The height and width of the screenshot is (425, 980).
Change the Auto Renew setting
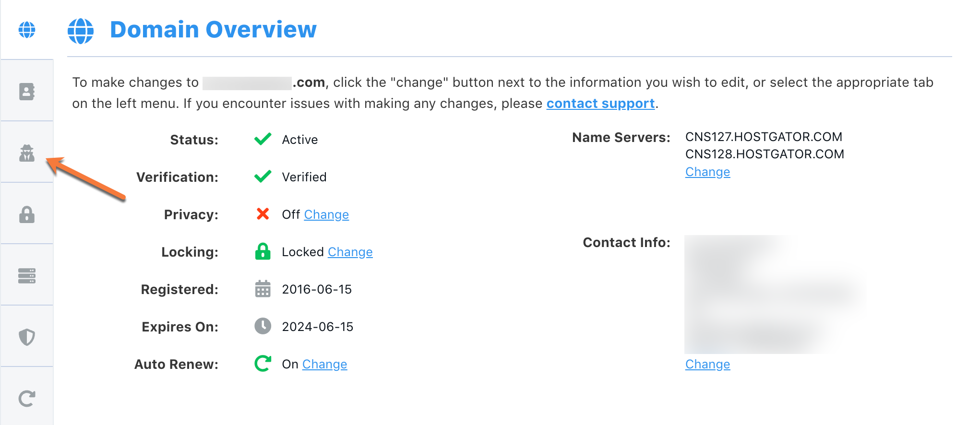(324, 364)
